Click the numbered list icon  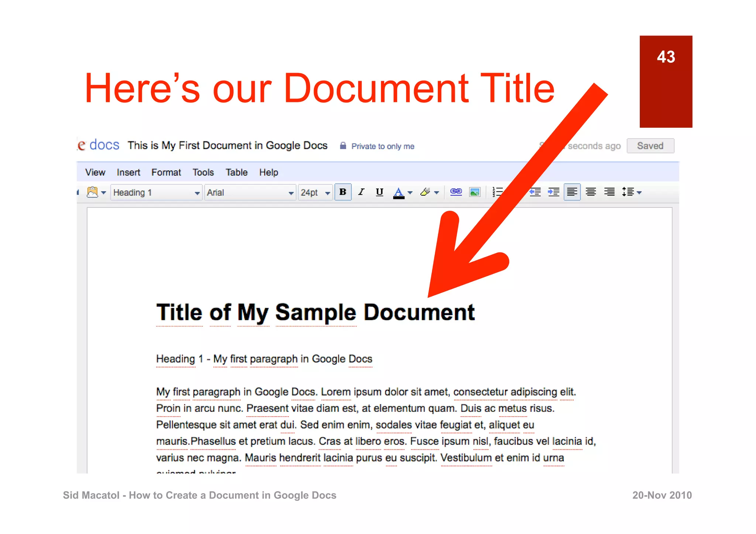coord(498,192)
